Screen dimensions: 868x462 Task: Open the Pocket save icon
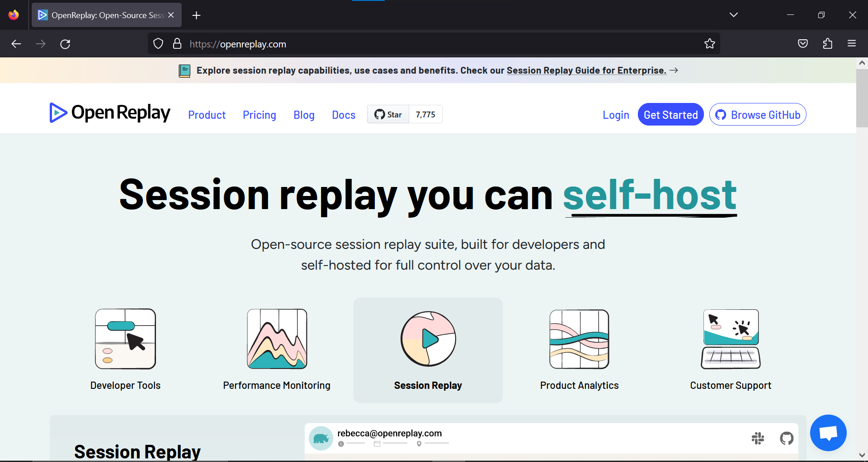pyautogui.click(x=803, y=44)
